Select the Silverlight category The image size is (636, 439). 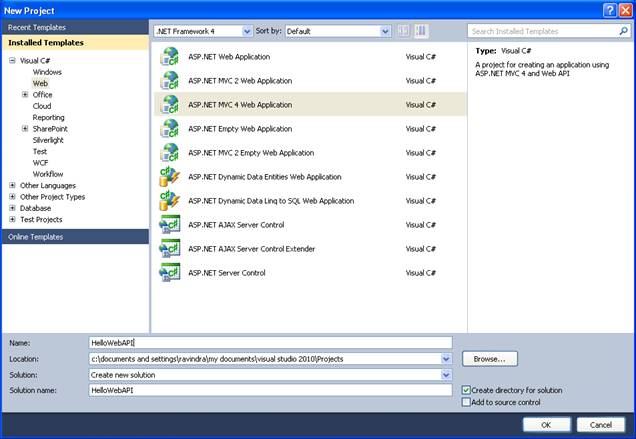pos(48,140)
